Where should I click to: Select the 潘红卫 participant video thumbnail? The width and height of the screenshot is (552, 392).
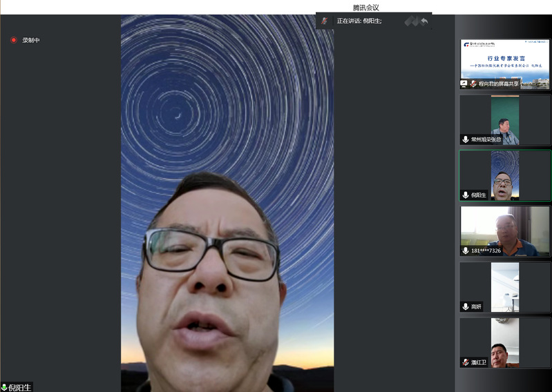click(505, 342)
